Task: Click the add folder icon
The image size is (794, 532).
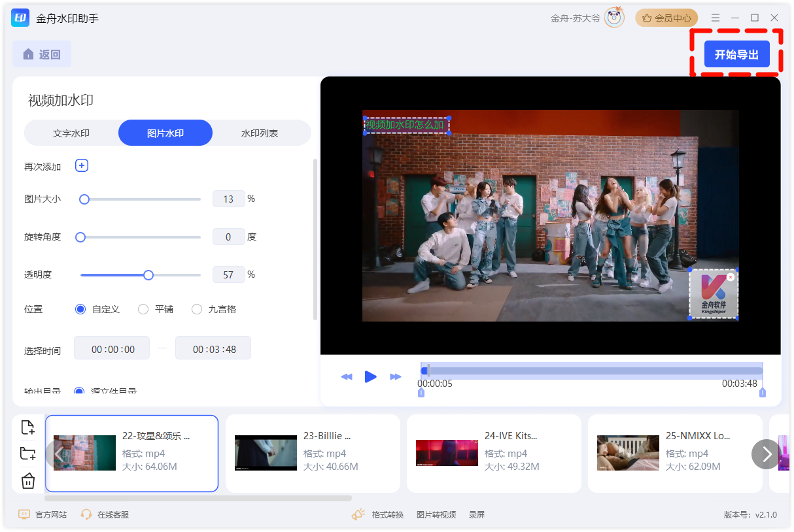Action: (x=27, y=454)
